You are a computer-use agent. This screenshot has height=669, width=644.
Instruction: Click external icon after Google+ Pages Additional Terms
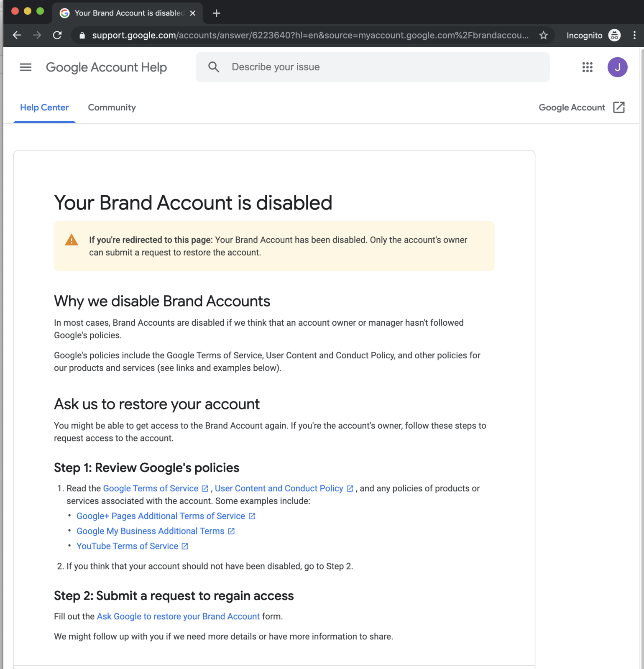tap(252, 516)
